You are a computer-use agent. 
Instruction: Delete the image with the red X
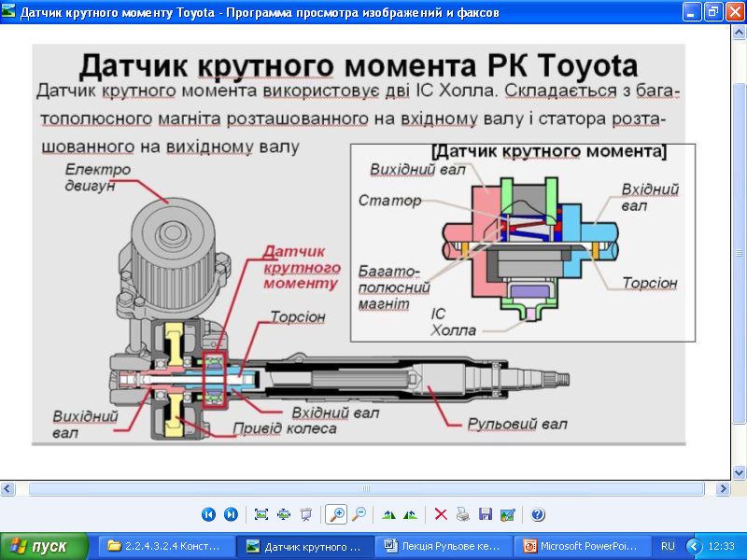coord(441,514)
